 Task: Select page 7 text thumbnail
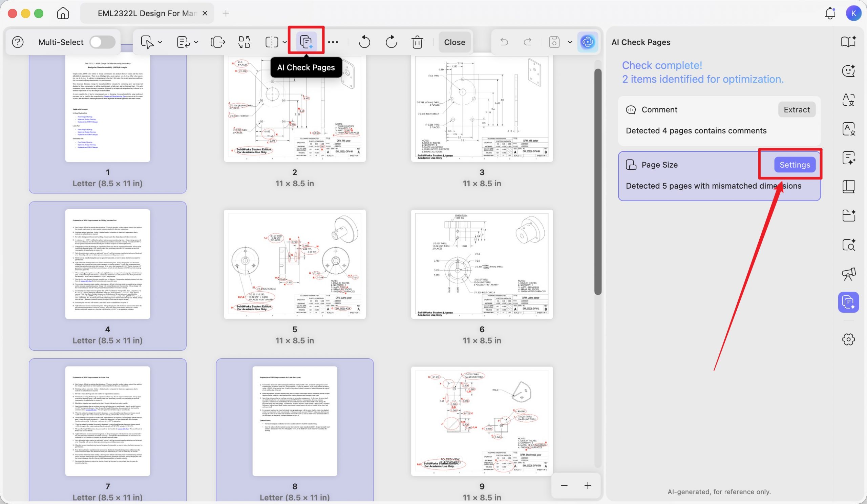pos(108,421)
